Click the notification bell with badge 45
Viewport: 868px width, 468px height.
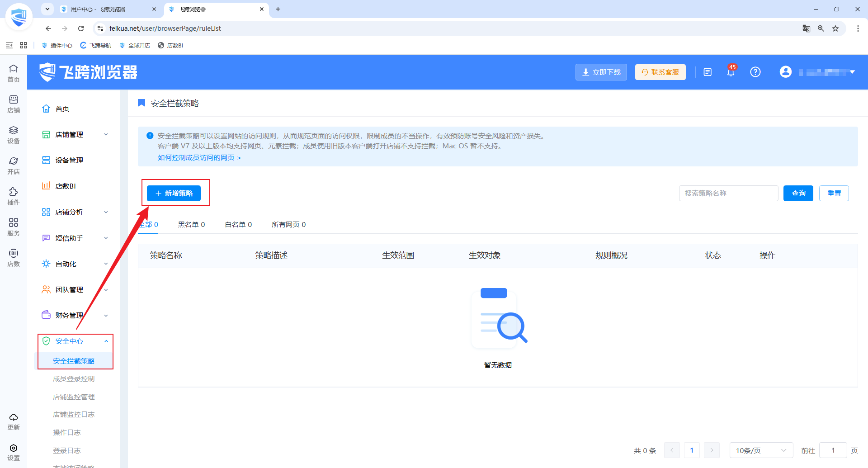731,71
